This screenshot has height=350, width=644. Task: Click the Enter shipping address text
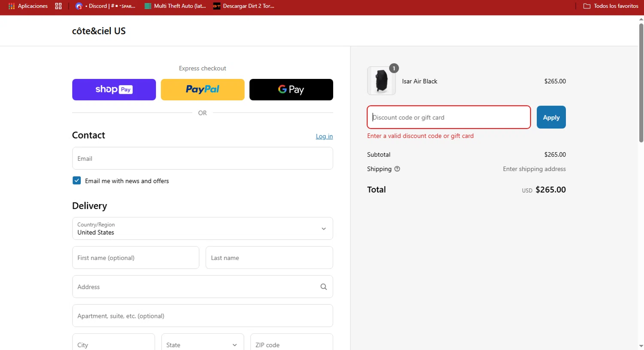534,169
